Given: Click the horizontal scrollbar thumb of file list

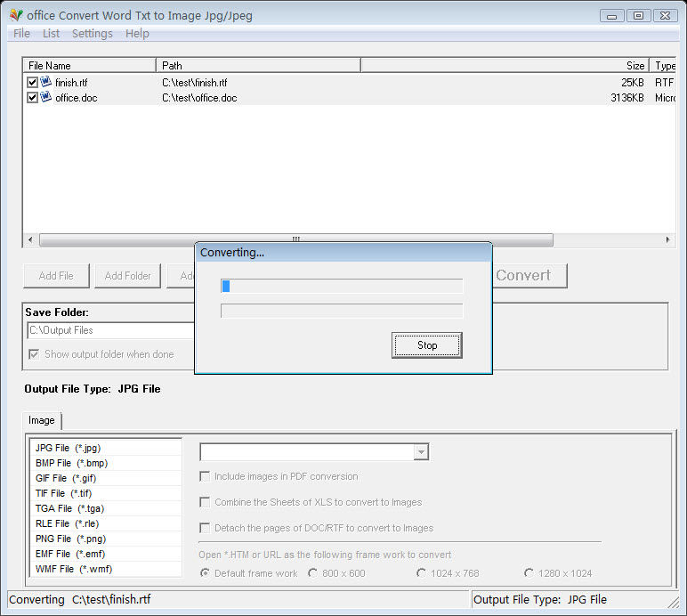Looking at the screenshot, I should pyautogui.click(x=296, y=239).
